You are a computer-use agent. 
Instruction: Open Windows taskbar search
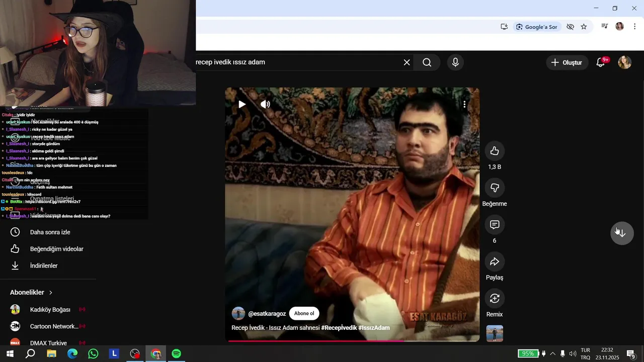(x=30, y=354)
